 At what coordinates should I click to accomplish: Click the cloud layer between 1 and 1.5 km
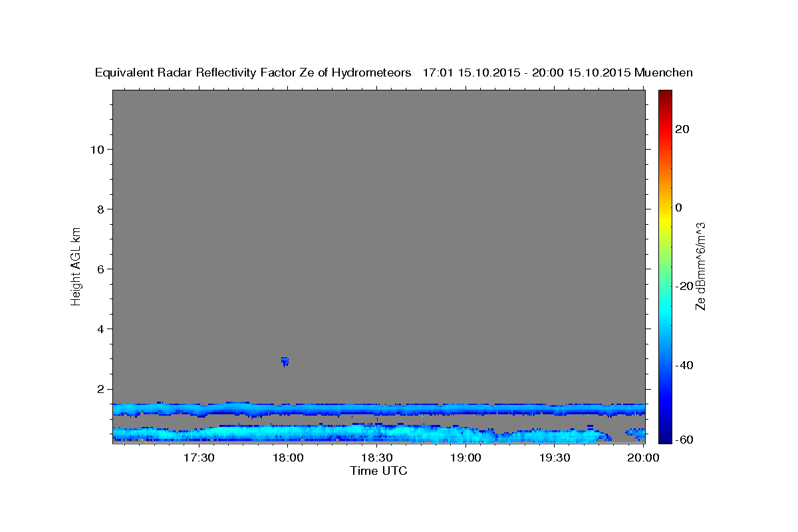coord(378,409)
